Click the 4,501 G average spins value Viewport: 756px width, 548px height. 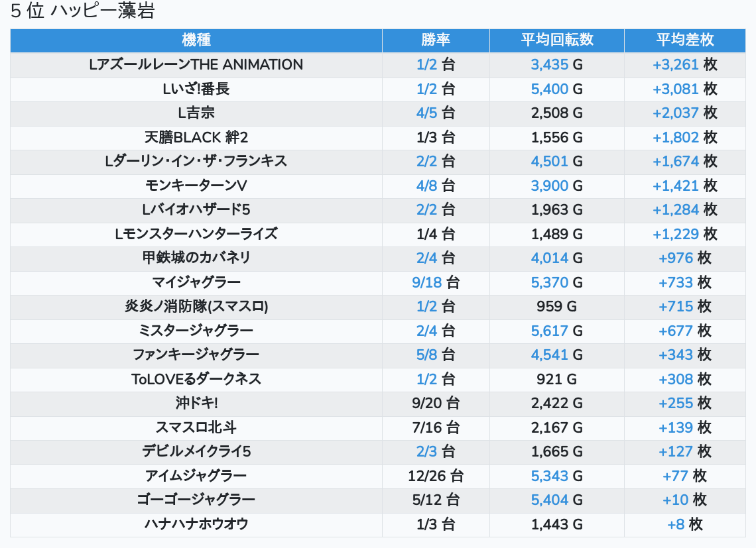point(557,162)
